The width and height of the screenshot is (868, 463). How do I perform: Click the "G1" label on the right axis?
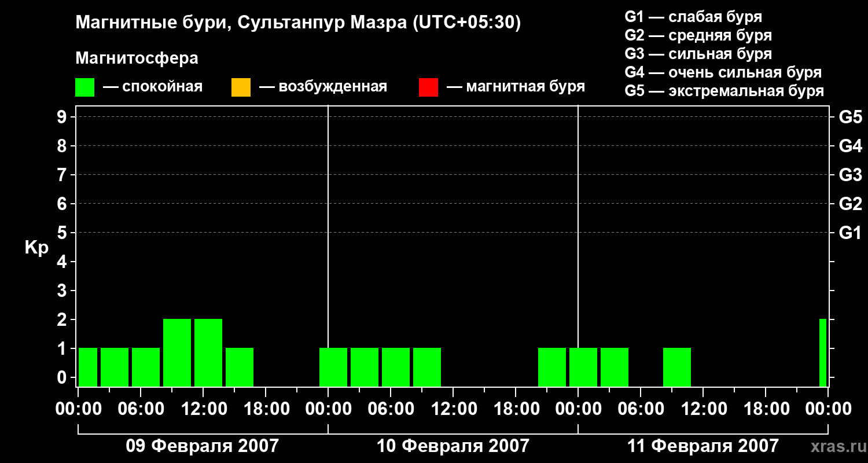[850, 233]
